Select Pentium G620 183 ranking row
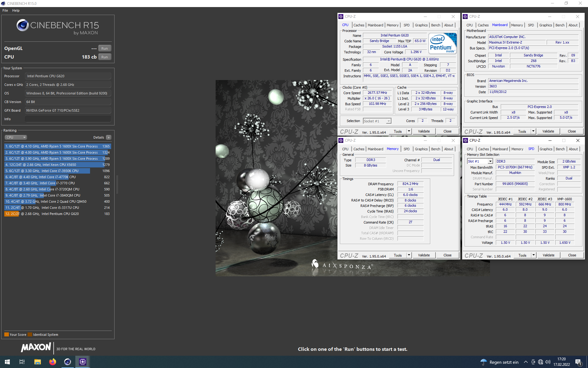Screen dimensions: 588x368 [x=58, y=214]
